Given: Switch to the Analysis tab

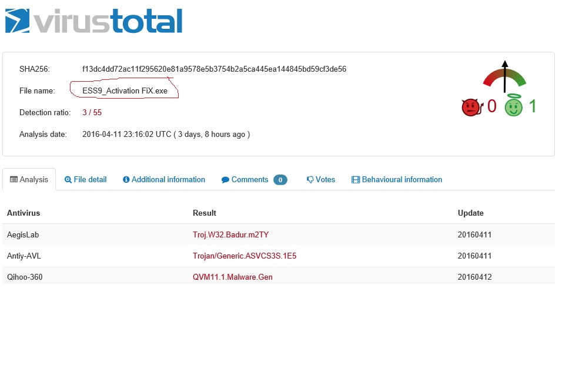Looking at the screenshot, I should point(29,179).
